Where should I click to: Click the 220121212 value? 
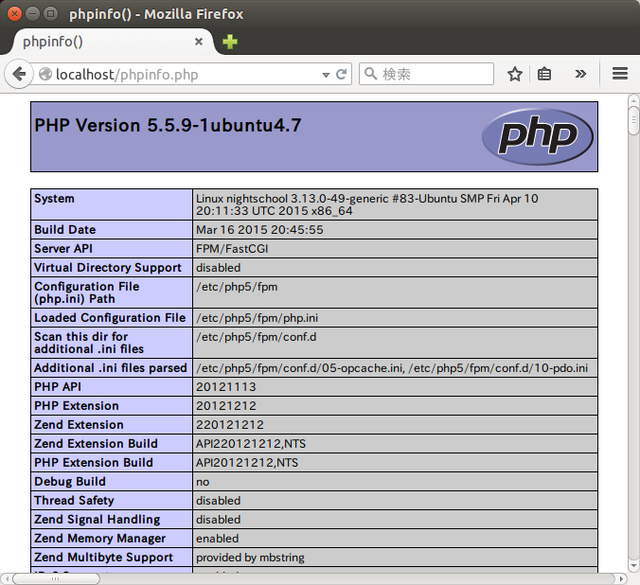pos(230,425)
